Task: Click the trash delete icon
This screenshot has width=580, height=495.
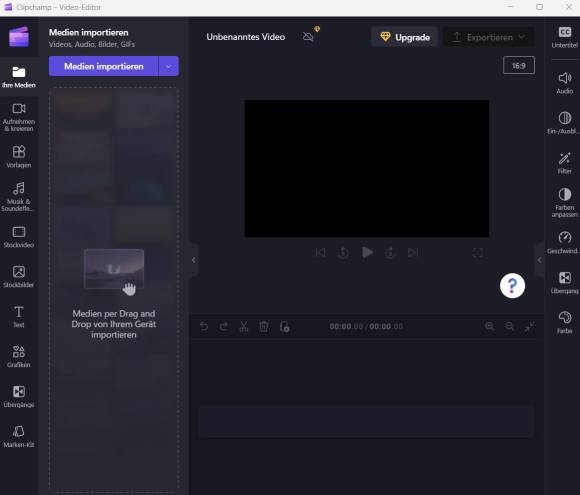Action: 264,326
